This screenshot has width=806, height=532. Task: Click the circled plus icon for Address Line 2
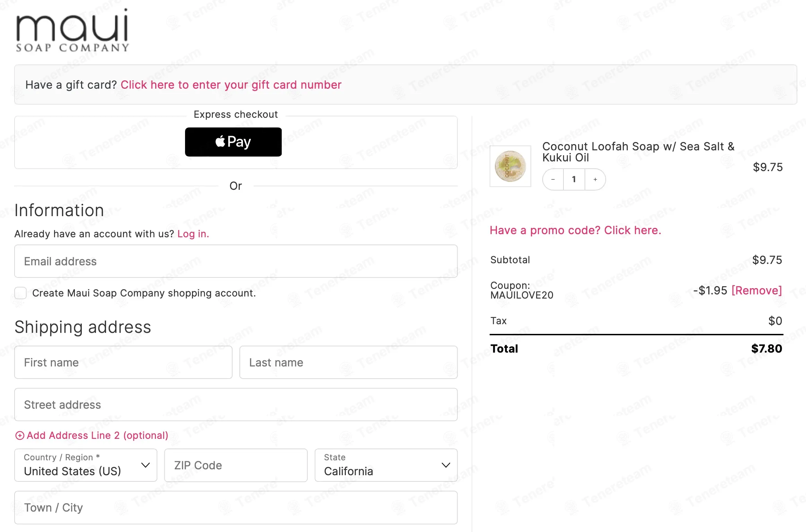[x=20, y=435]
